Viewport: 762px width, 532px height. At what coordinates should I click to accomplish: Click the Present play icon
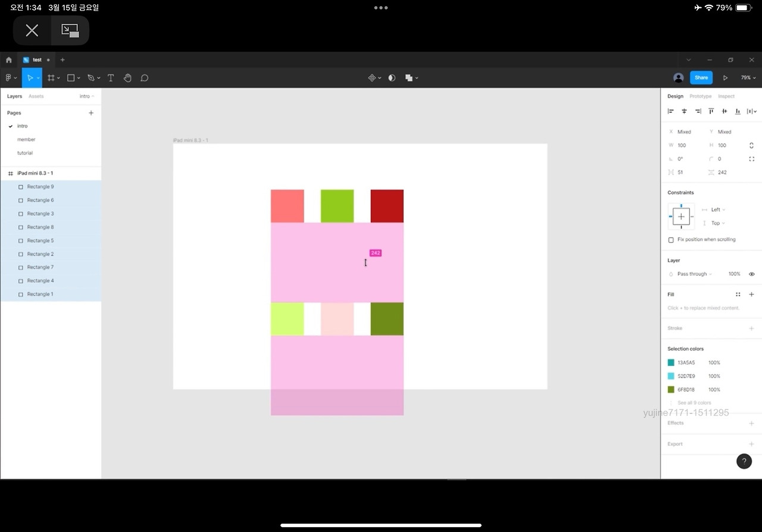point(725,78)
